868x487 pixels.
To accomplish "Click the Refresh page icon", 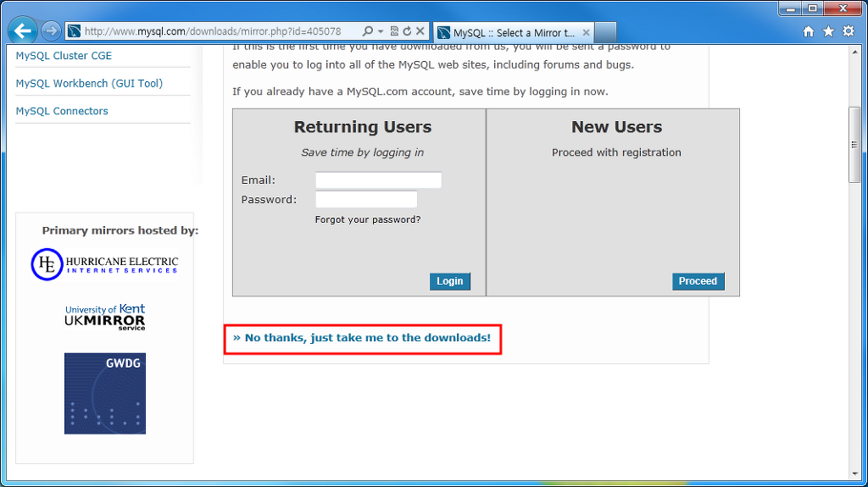I will click(x=407, y=31).
